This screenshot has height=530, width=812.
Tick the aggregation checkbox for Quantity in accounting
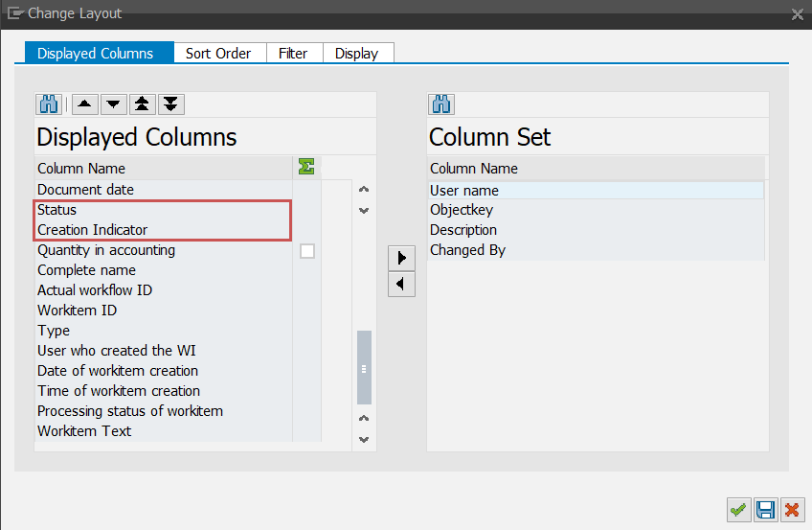[307, 251]
